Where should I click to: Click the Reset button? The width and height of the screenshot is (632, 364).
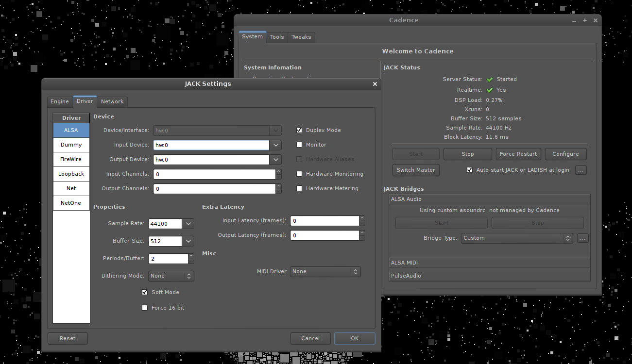(x=68, y=338)
